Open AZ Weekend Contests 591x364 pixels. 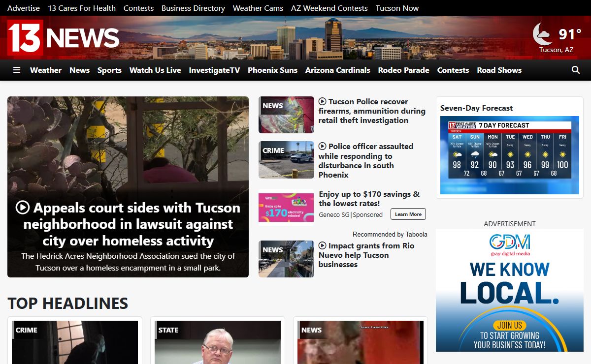coord(329,8)
